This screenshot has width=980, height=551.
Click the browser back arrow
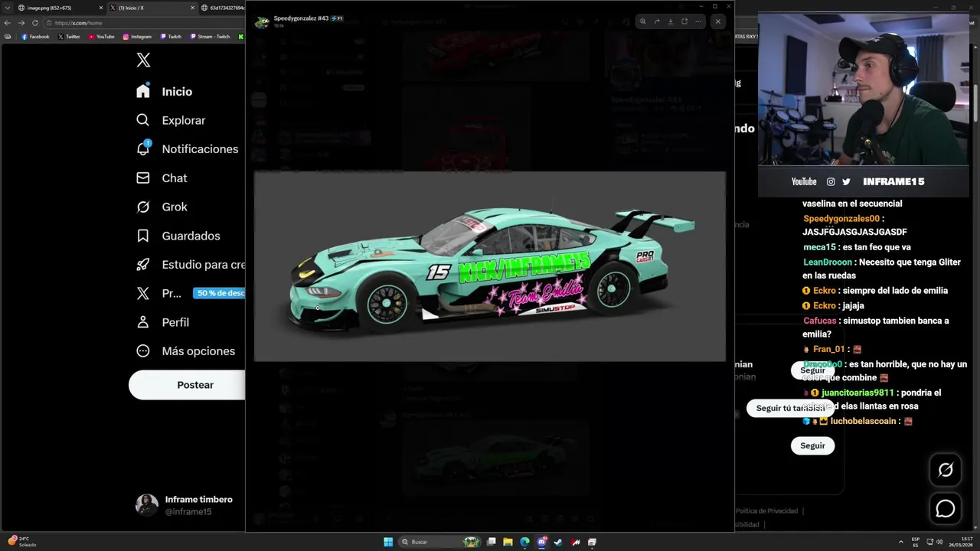8,23
